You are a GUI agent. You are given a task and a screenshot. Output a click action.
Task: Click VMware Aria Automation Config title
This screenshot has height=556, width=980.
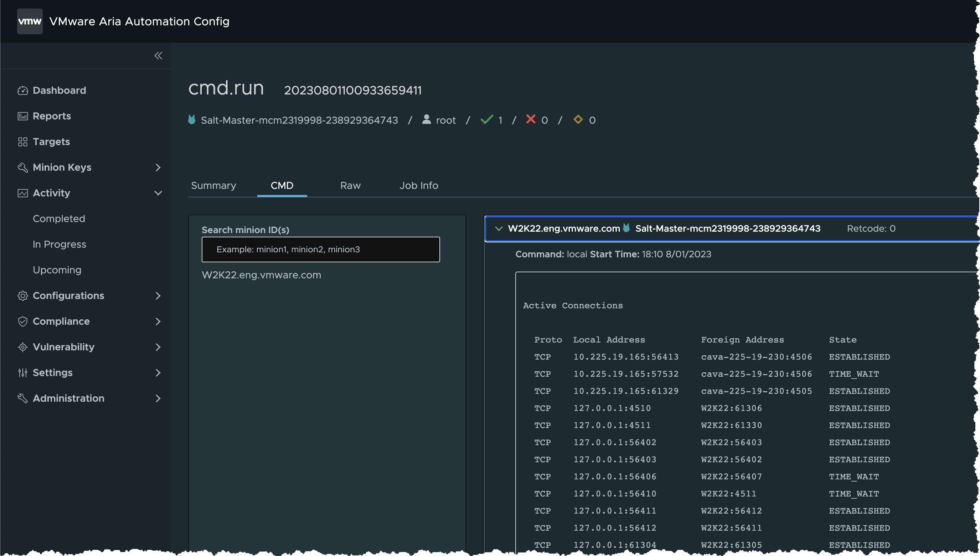coord(139,21)
